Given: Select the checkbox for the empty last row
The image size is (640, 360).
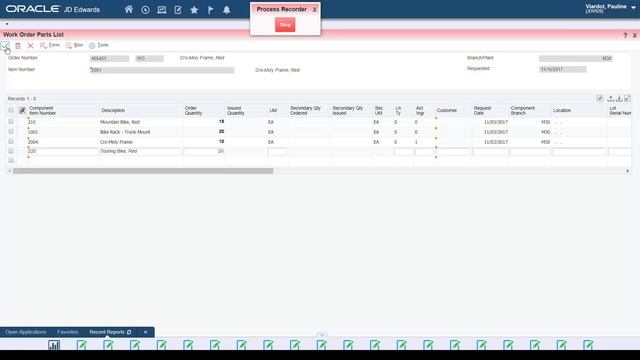Looking at the screenshot, I should click(x=11, y=161).
